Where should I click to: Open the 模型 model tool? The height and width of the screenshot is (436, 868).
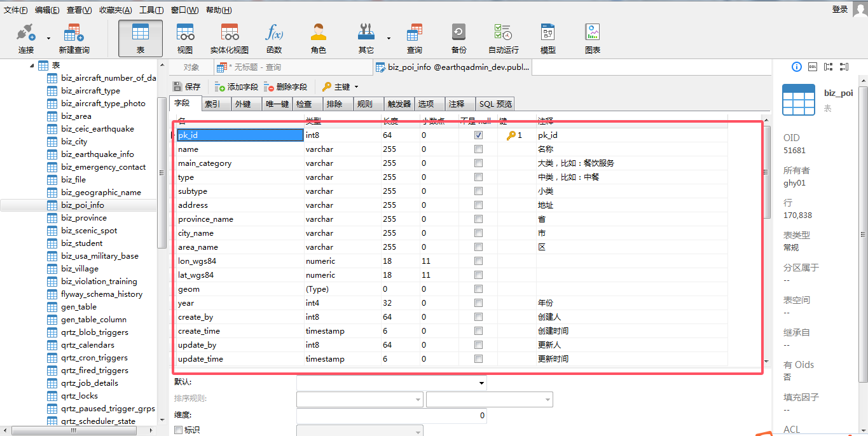(x=548, y=38)
